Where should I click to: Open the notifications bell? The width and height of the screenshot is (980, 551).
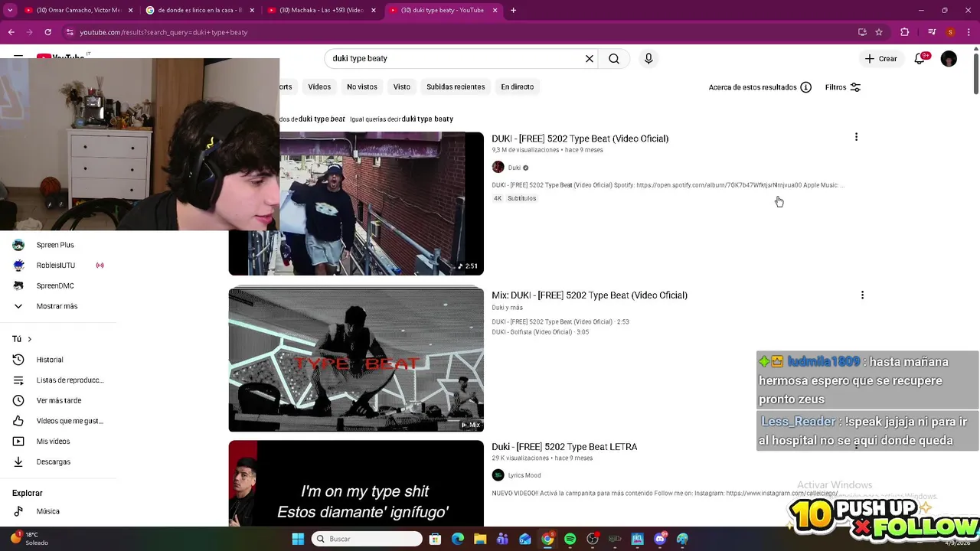click(x=920, y=59)
